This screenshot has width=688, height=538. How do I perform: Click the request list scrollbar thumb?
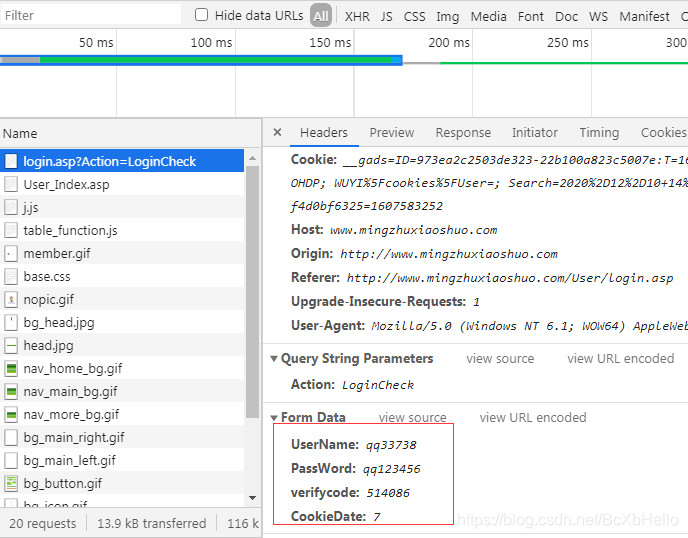click(252, 292)
